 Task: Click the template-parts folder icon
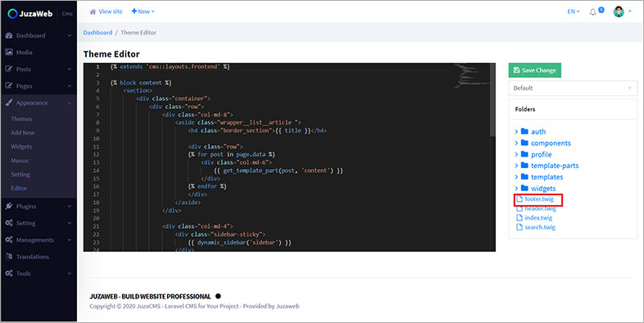(x=524, y=166)
